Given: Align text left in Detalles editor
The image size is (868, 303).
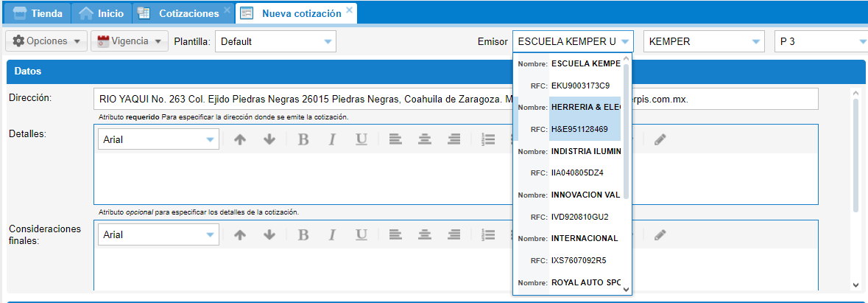Looking at the screenshot, I should pos(395,139).
